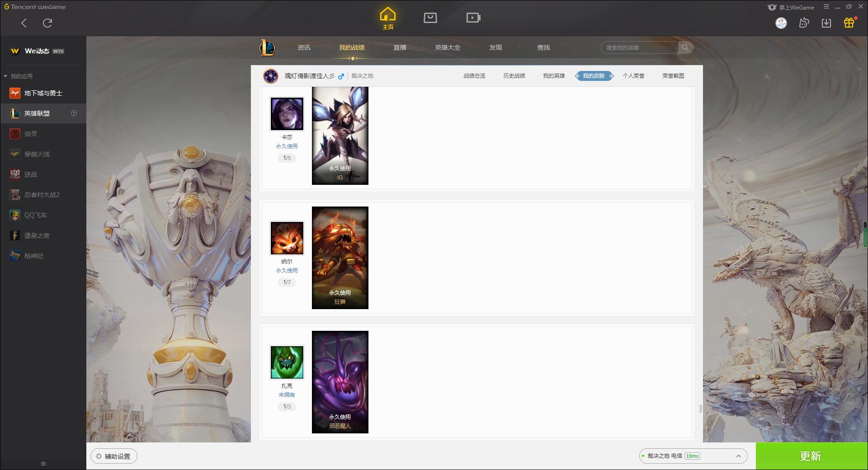
Task: Click the 扎克 champion portrait
Action: click(x=287, y=362)
